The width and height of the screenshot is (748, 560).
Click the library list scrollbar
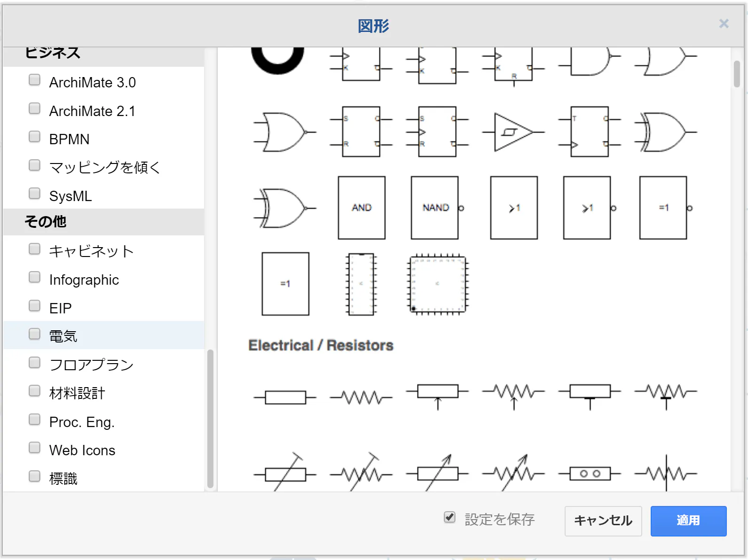[x=210, y=420]
